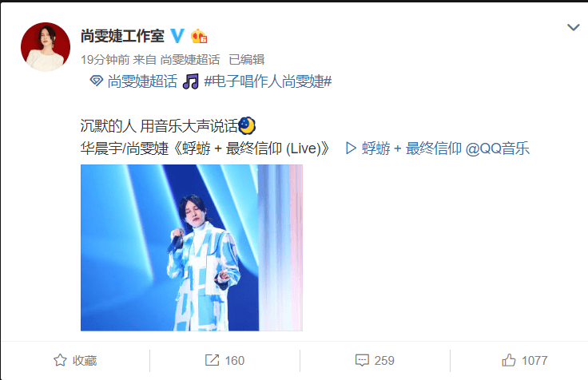Click the moon emoji after 说话
Viewport: 588px width, 380px height.
247,125
